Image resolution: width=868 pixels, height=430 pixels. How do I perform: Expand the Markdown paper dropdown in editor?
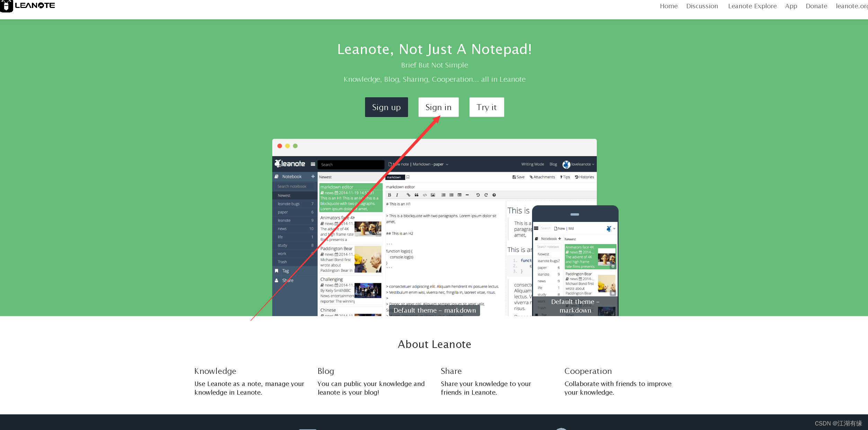(447, 164)
